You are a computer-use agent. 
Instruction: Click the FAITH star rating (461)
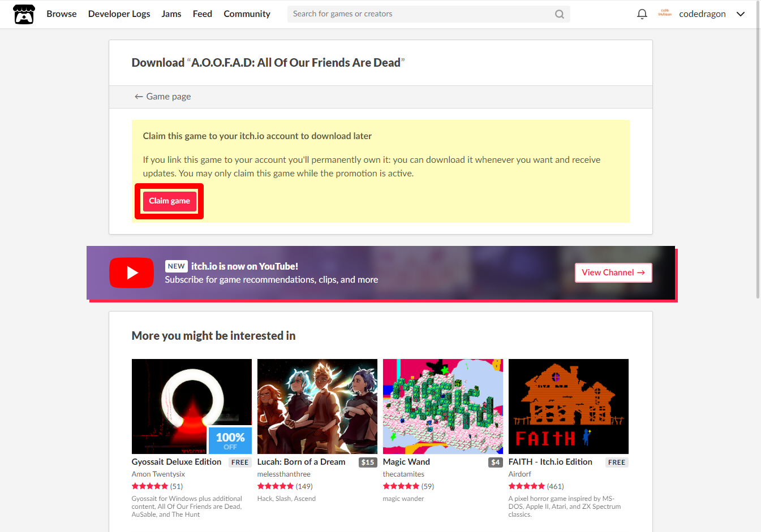pos(536,486)
